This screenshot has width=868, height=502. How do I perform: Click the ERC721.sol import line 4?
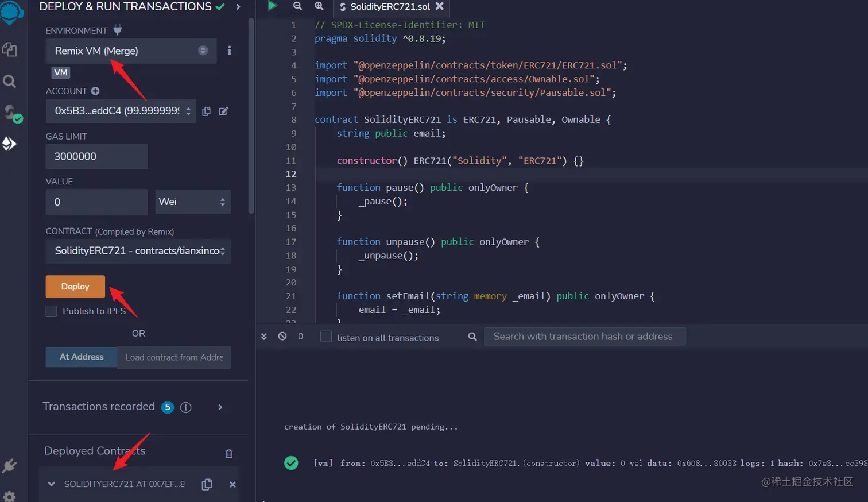click(x=471, y=65)
